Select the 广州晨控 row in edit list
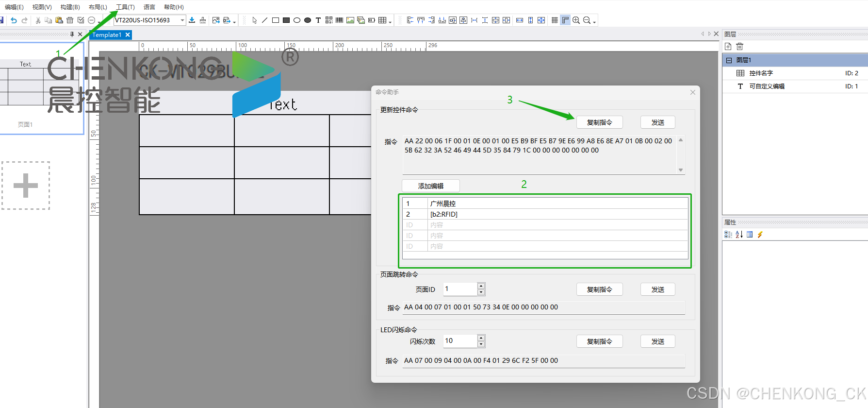 click(545, 204)
